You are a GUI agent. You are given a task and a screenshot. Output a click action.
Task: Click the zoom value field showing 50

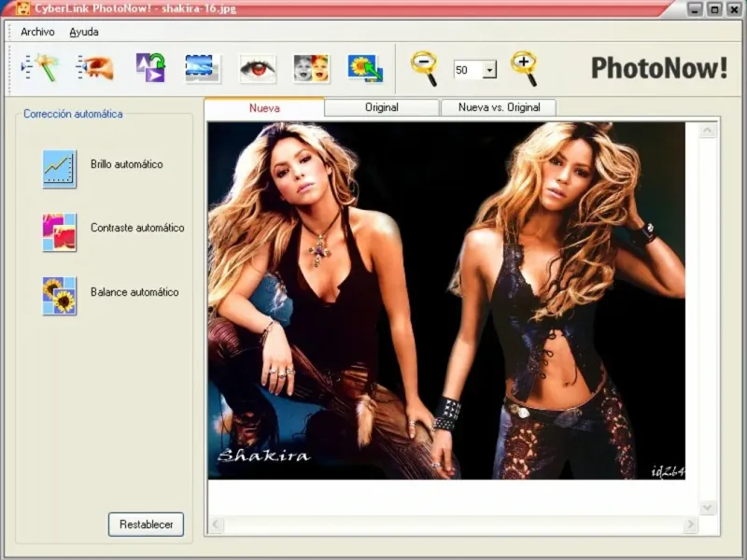(x=469, y=70)
